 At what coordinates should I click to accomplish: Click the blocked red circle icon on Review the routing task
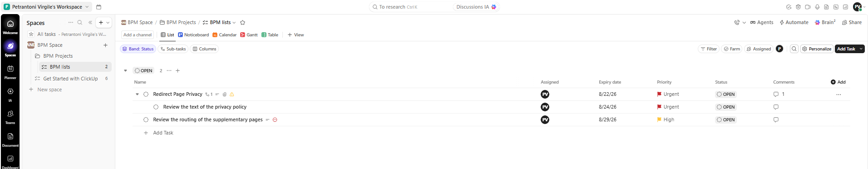click(275, 120)
